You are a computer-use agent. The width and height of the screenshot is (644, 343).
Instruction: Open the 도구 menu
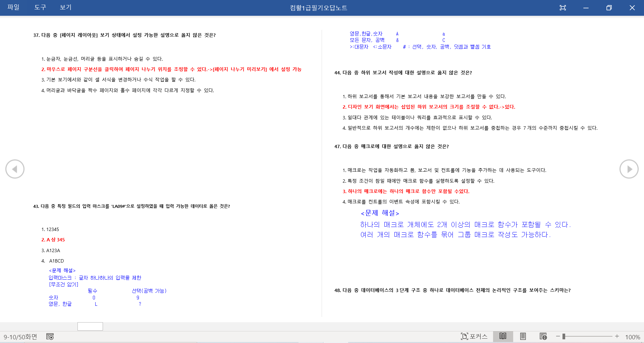[40, 7]
